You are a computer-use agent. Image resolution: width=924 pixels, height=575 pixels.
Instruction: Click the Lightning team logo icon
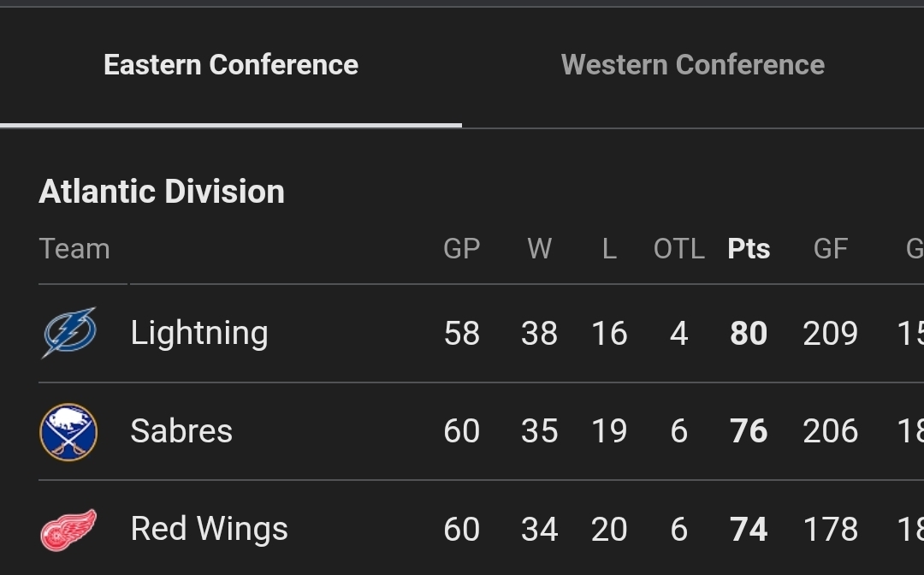[69, 333]
